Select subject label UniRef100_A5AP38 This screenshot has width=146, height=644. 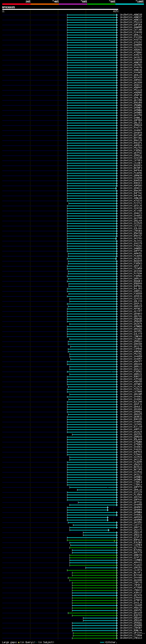(131, 95)
